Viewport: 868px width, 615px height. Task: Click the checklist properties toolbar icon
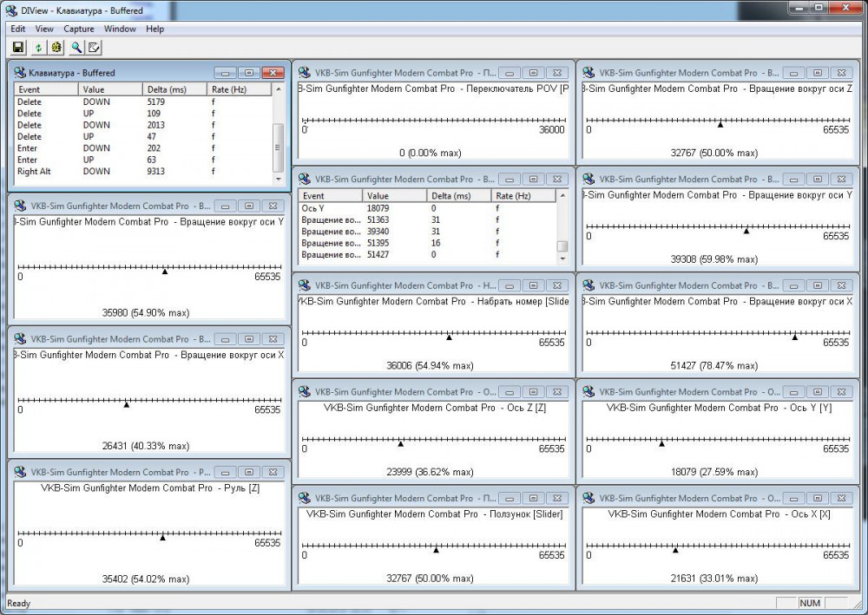click(94, 47)
